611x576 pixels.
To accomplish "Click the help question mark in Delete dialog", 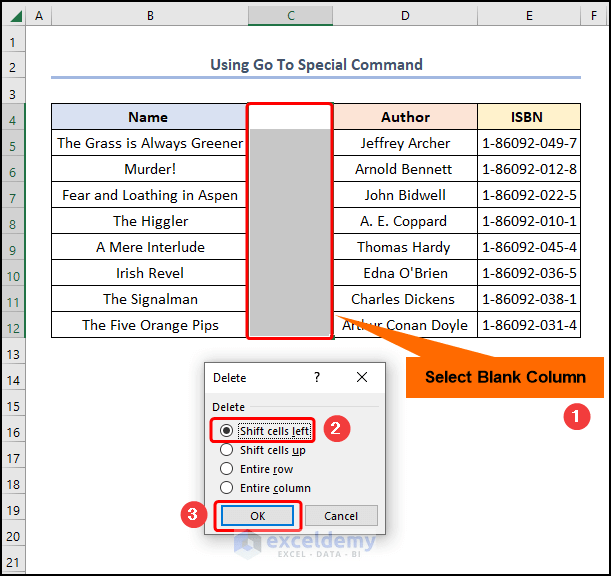I will coord(317,377).
